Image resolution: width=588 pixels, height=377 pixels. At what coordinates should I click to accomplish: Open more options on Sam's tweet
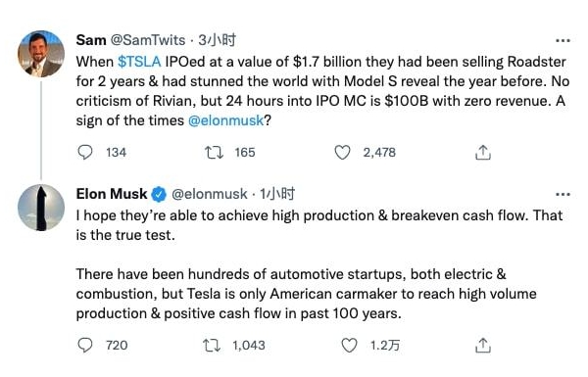tap(563, 40)
